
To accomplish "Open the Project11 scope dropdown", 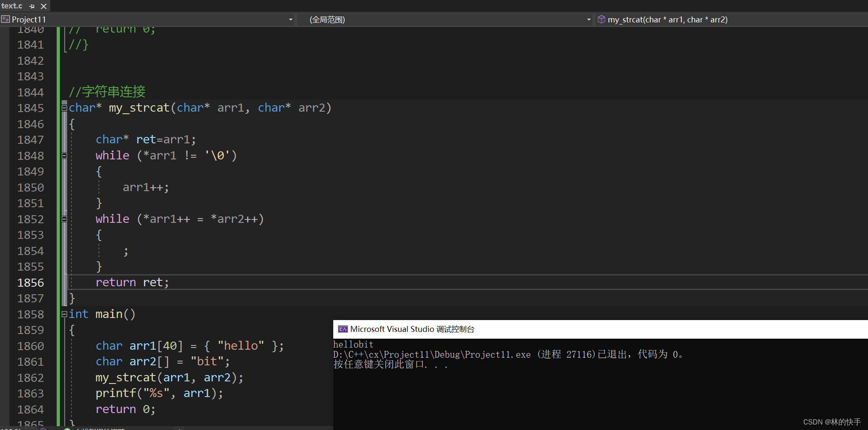I will (291, 19).
